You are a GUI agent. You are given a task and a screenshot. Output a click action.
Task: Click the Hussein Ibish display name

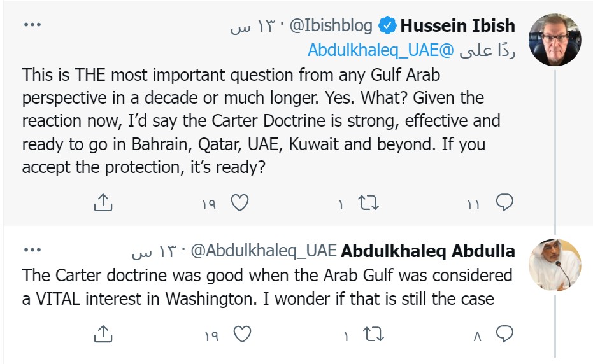coord(458,26)
